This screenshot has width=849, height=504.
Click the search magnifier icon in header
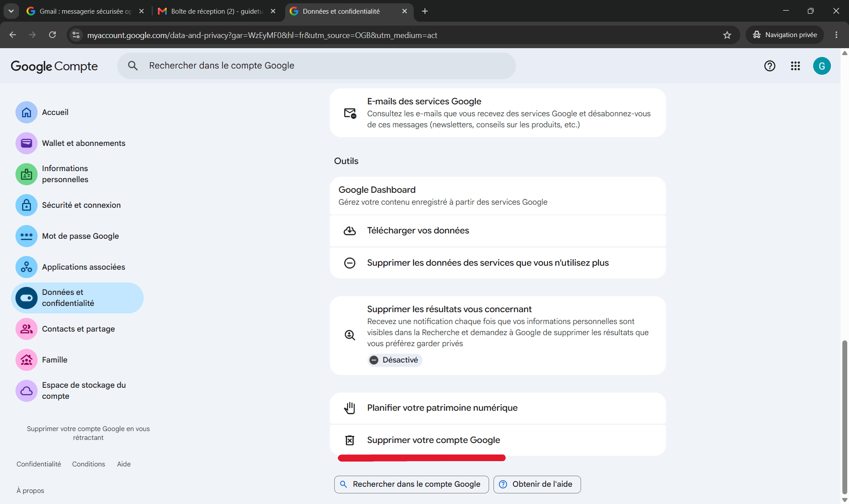click(133, 66)
